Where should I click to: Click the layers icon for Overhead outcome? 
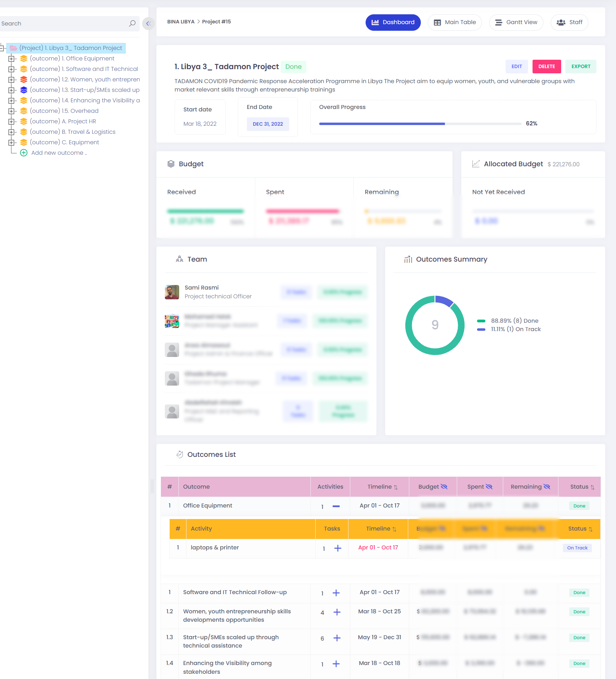coord(23,111)
